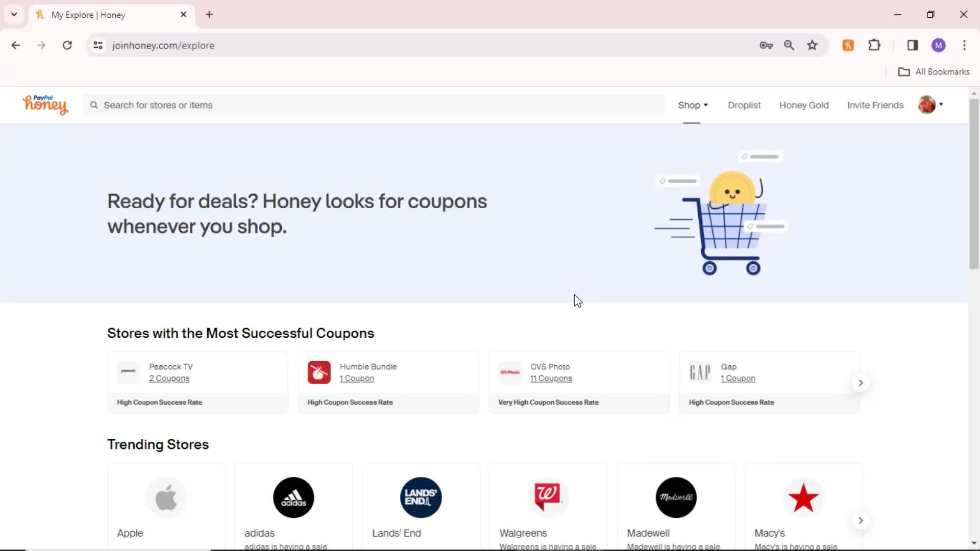Open the user avatar account dropdown
The height and width of the screenshot is (551, 980).
[931, 105]
